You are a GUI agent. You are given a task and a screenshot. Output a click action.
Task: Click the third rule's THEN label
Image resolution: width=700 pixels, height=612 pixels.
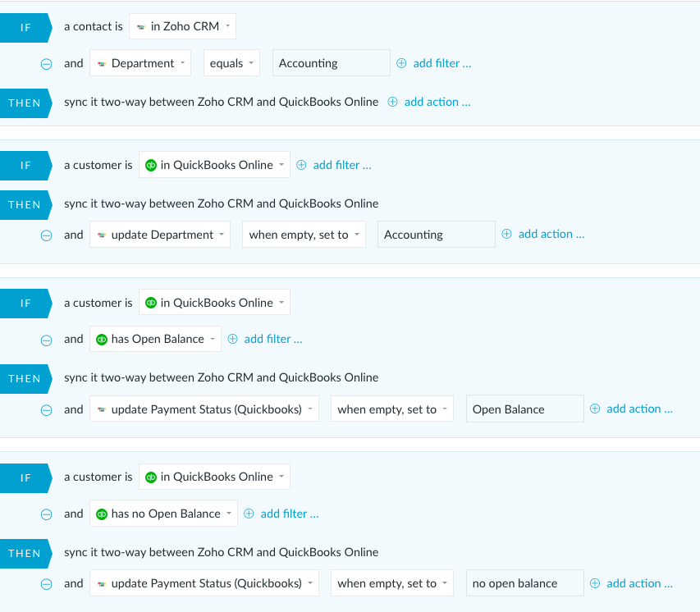click(25, 379)
